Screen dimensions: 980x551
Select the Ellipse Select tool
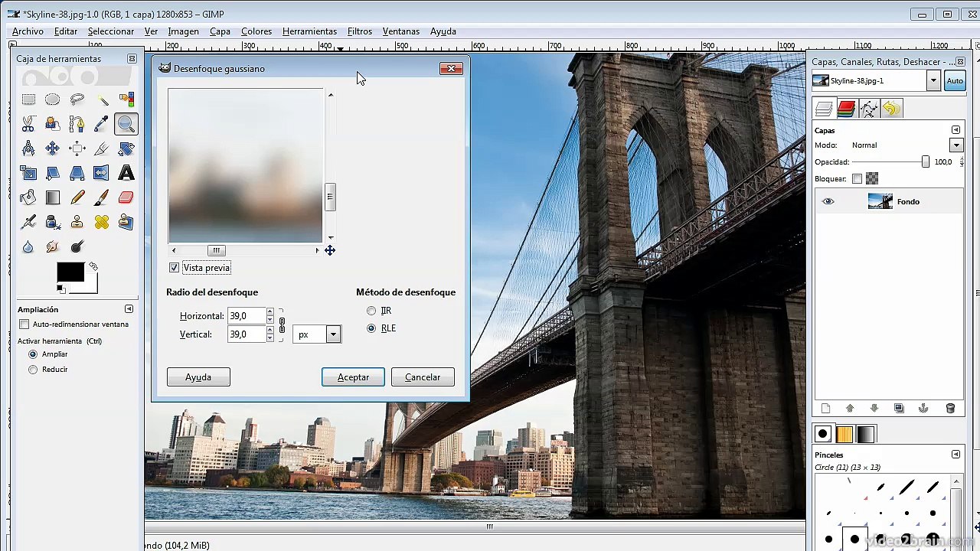[52, 99]
